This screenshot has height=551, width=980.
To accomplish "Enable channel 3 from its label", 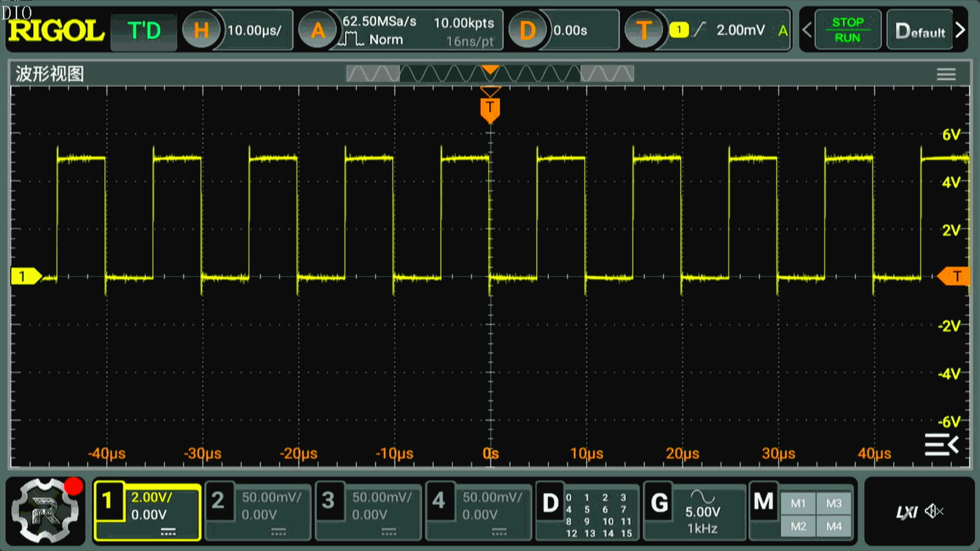I will [328, 501].
